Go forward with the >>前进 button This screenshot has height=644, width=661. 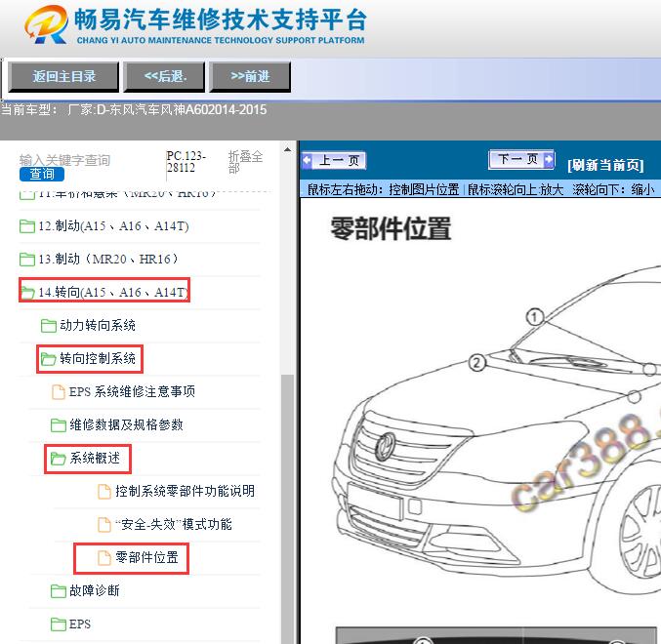coord(250,76)
